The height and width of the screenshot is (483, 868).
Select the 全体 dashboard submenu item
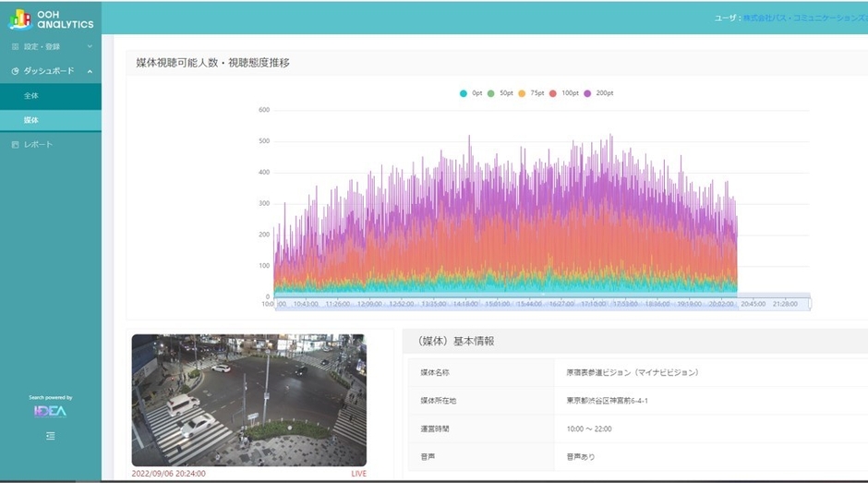31,96
